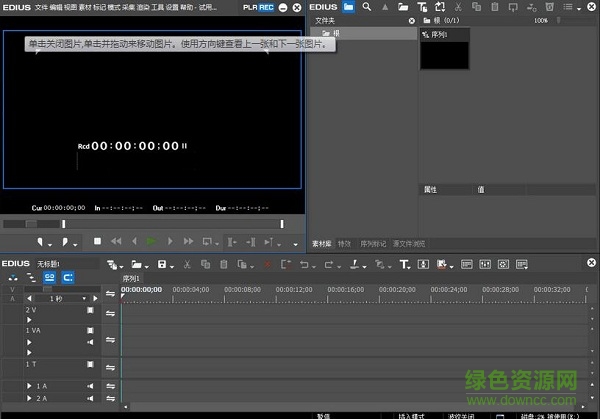Click the create title T icon in timeline toolbar
The height and width of the screenshot is (419, 600).
click(404, 264)
